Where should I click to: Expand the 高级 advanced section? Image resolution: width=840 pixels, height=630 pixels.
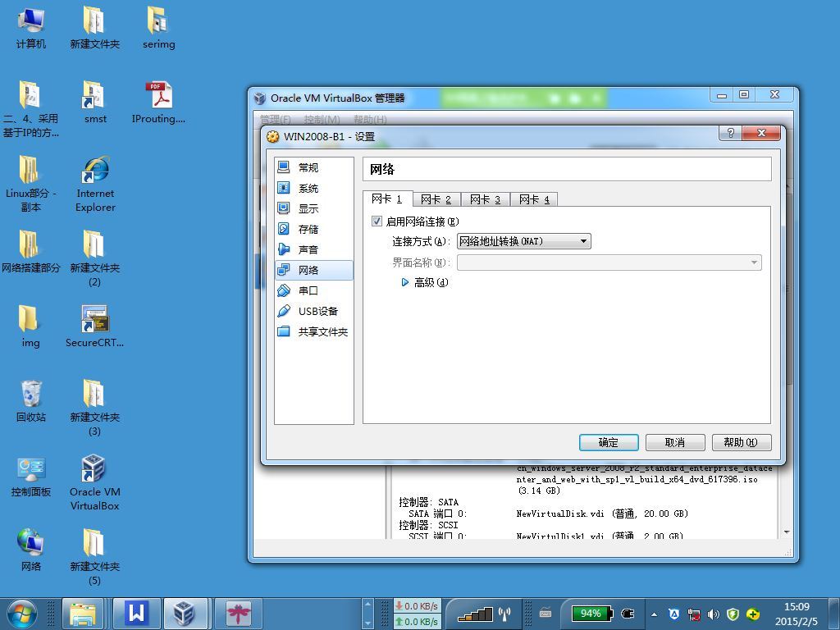(426, 282)
